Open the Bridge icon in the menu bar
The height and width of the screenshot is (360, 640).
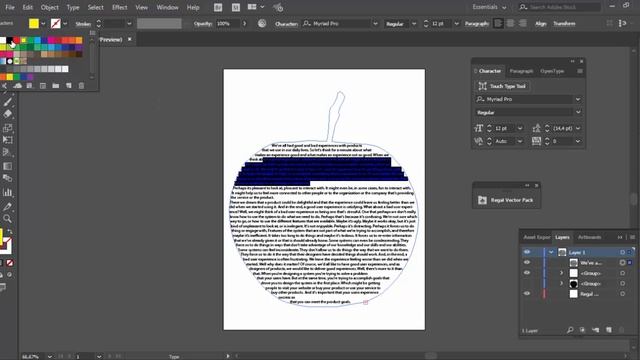tap(218, 7)
